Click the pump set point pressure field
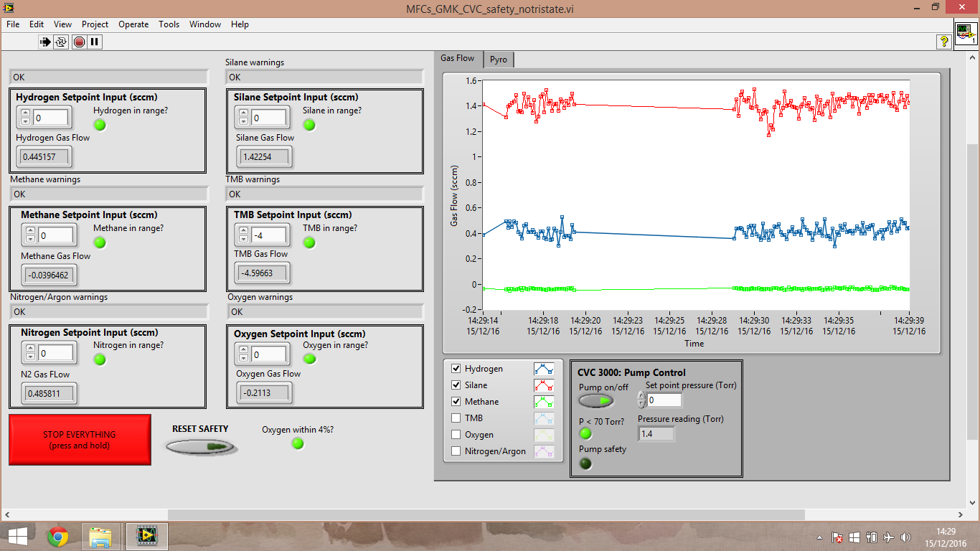This screenshot has width=980, height=551. [x=664, y=400]
